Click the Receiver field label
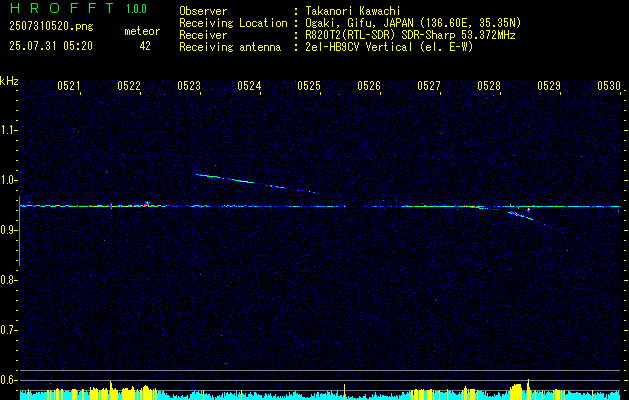Image resolution: width=629 pixels, height=400 pixels. (203, 35)
